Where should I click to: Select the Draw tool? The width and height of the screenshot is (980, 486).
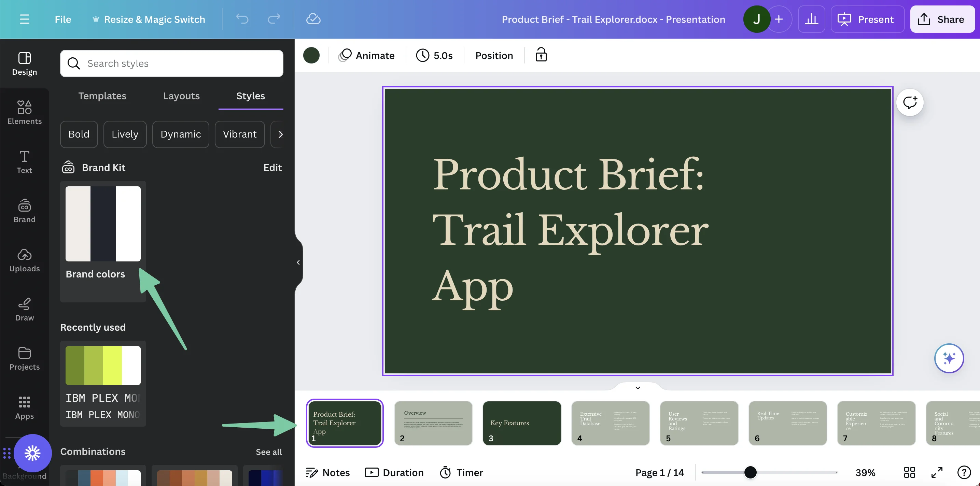pyautogui.click(x=24, y=309)
